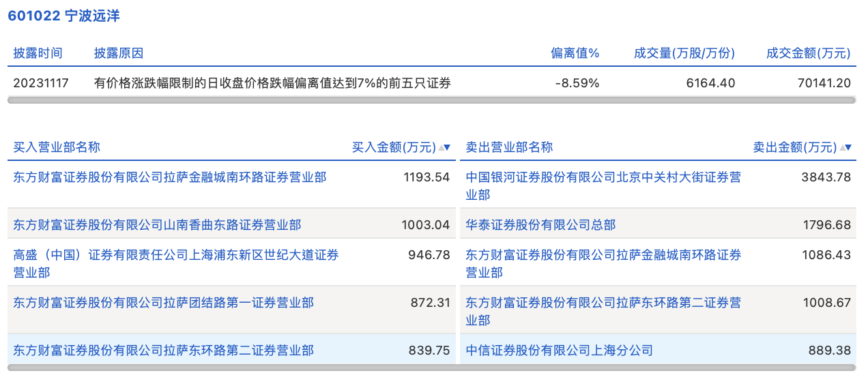The height and width of the screenshot is (386, 868).
Task: Select buyer row 东方财富证券拉萨团结路第一证券营业部
Action: 164,302
